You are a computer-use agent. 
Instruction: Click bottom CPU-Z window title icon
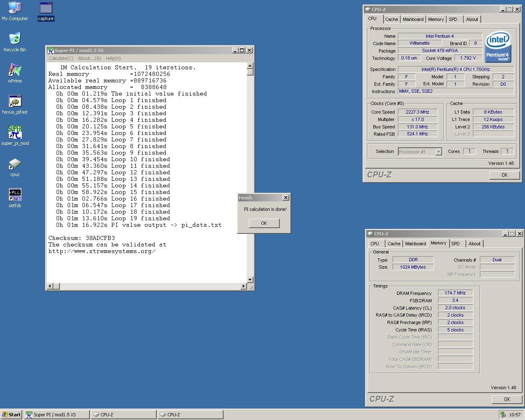point(370,234)
